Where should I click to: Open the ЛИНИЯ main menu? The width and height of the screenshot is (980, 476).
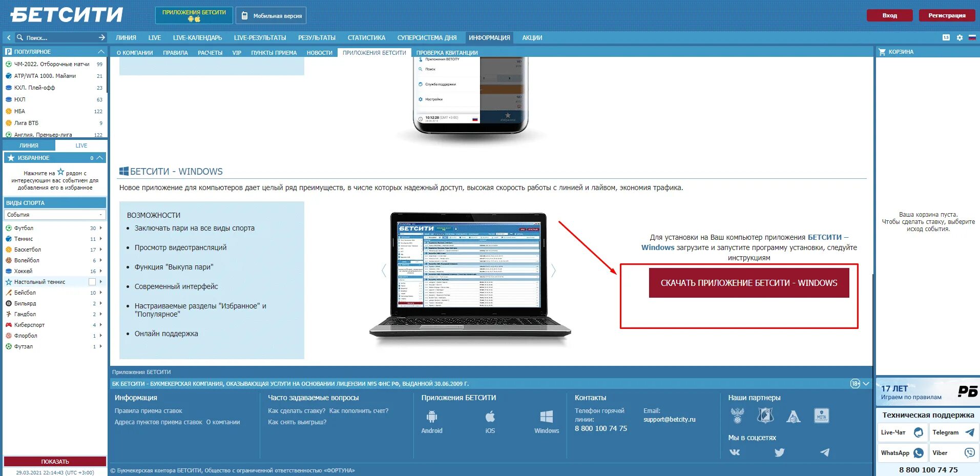pyautogui.click(x=126, y=37)
